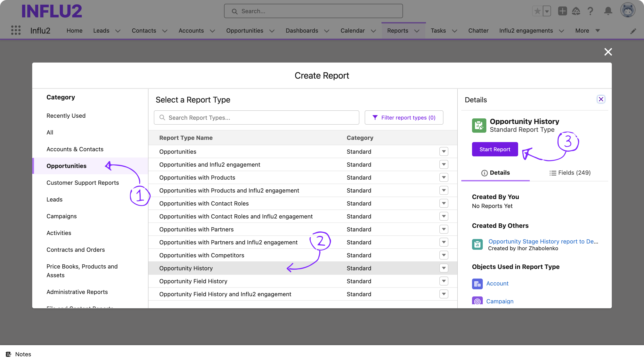
Task: Select 'Opportunities with Products and Influ2 engagement' row
Action: [303, 190]
